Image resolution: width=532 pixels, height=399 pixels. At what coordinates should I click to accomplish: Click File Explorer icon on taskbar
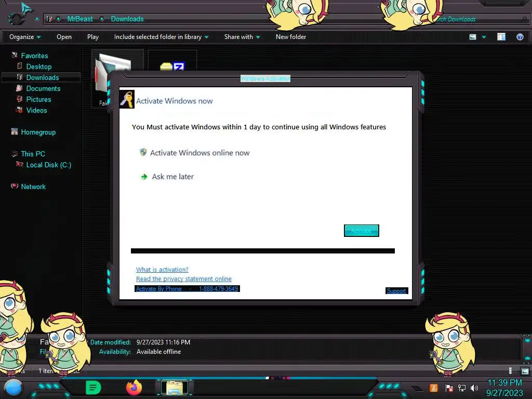pos(175,388)
